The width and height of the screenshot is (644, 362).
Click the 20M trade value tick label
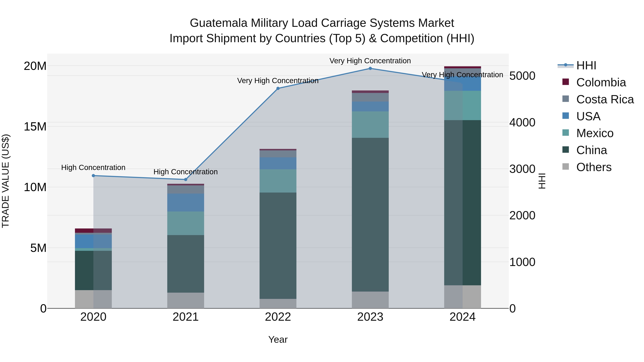35,66
